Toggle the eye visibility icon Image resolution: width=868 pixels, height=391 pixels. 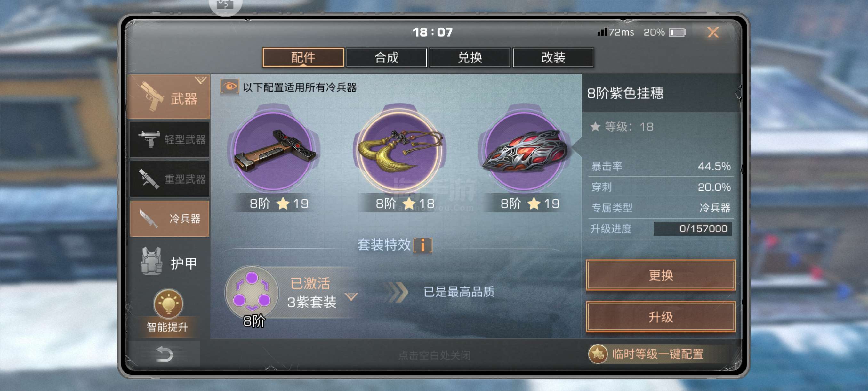(x=230, y=87)
